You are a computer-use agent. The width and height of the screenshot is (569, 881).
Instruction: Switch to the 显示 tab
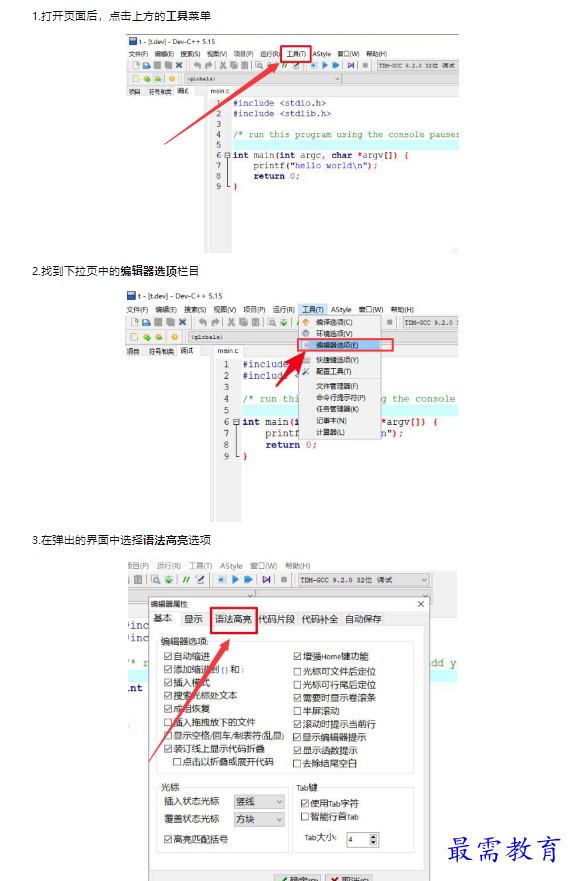193,619
